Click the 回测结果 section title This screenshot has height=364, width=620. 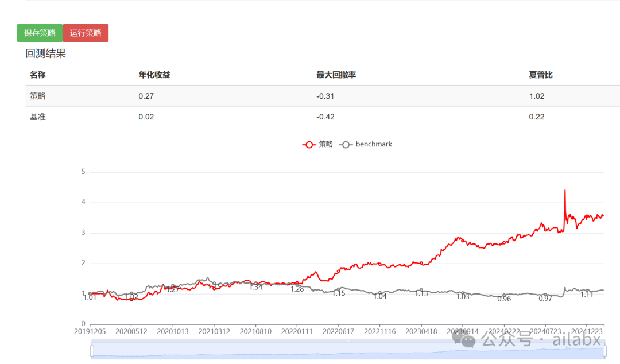46,53
